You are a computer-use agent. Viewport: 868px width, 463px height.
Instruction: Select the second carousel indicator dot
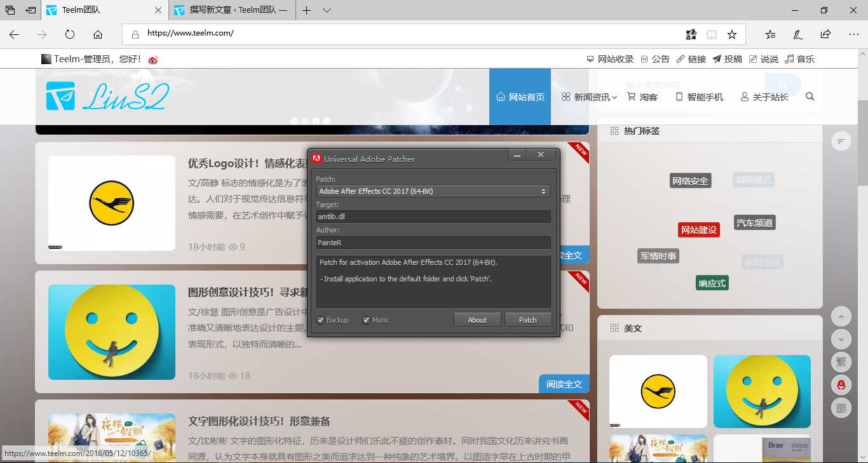tap(305, 120)
